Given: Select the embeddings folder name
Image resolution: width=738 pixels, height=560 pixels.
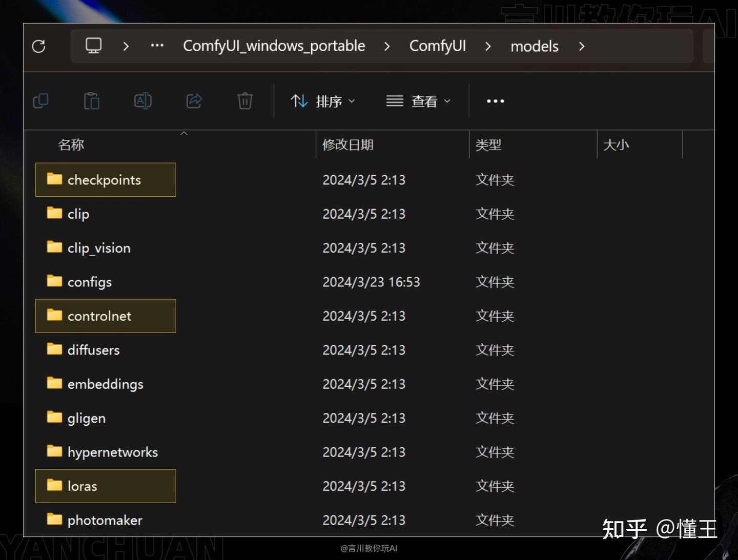Looking at the screenshot, I should 106,384.
